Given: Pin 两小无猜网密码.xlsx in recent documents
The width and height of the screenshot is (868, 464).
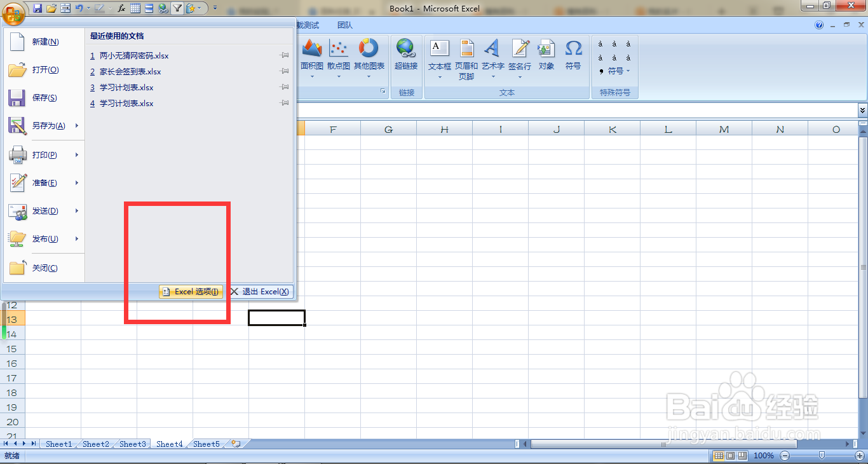Looking at the screenshot, I should coord(285,56).
